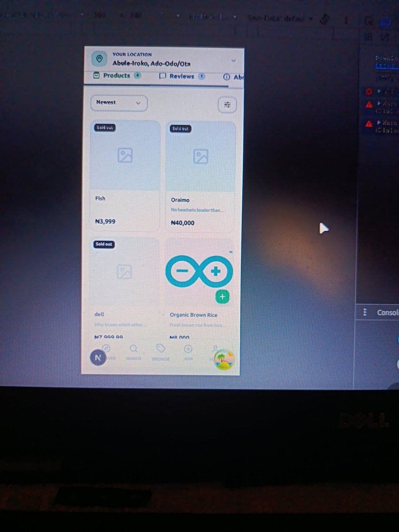Switch to the Reviews tab
Image resolution: width=399 pixels, height=532 pixels.
click(x=182, y=76)
